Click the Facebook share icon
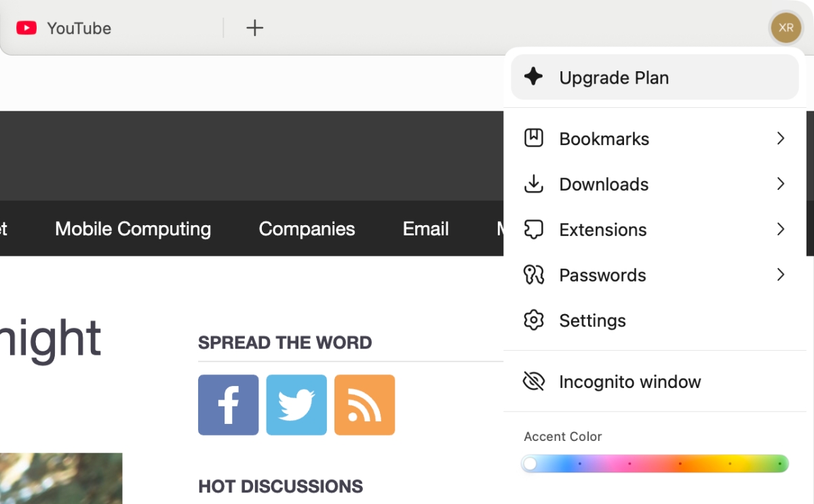This screenshot has height=504, width=814. (x=228, y=405)
